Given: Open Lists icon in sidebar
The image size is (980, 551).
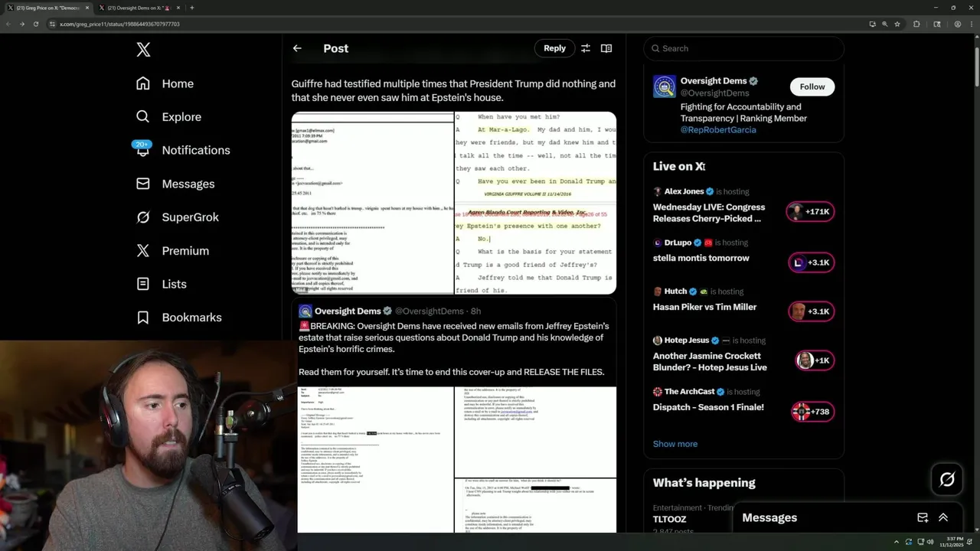Looking at the screenshot, I should point(143,284).
